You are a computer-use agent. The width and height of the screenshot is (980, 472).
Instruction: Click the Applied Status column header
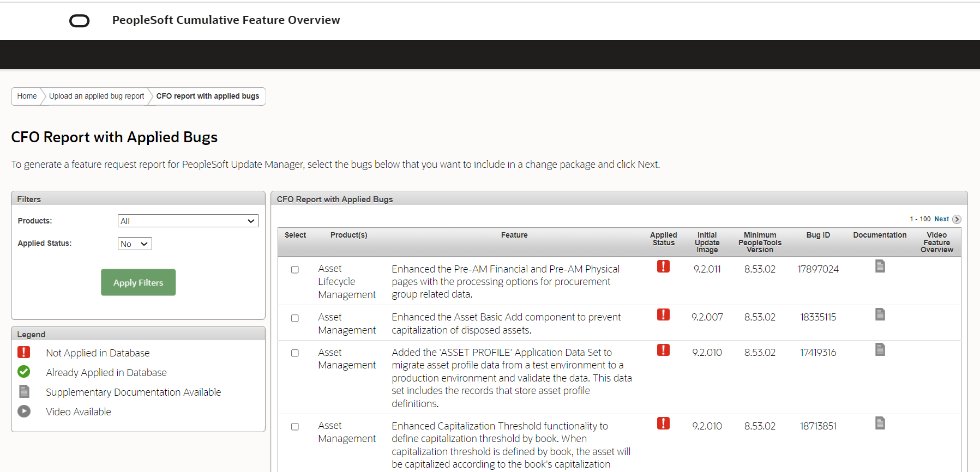[x=664, y=239]
